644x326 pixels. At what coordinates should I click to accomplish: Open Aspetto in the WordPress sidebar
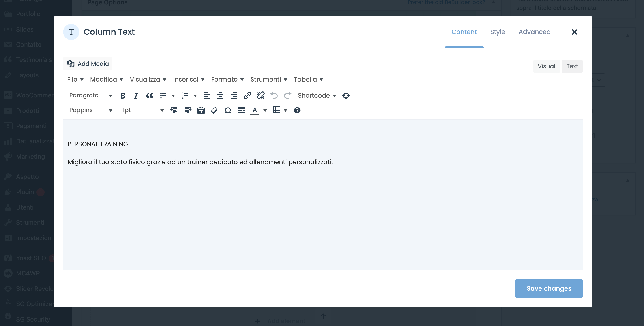click(x=27, y=177)
